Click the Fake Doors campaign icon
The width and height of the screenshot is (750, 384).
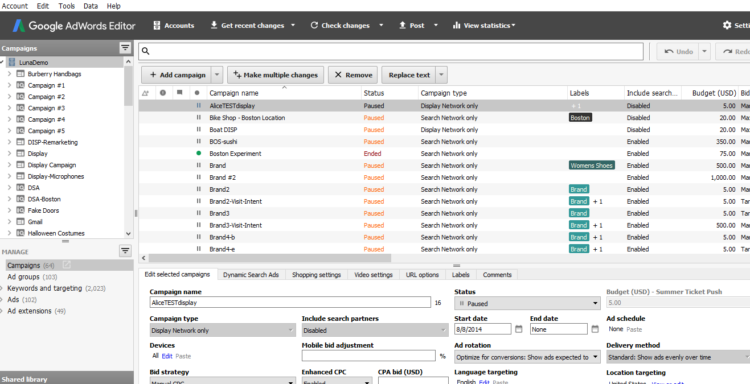point(21,210)
